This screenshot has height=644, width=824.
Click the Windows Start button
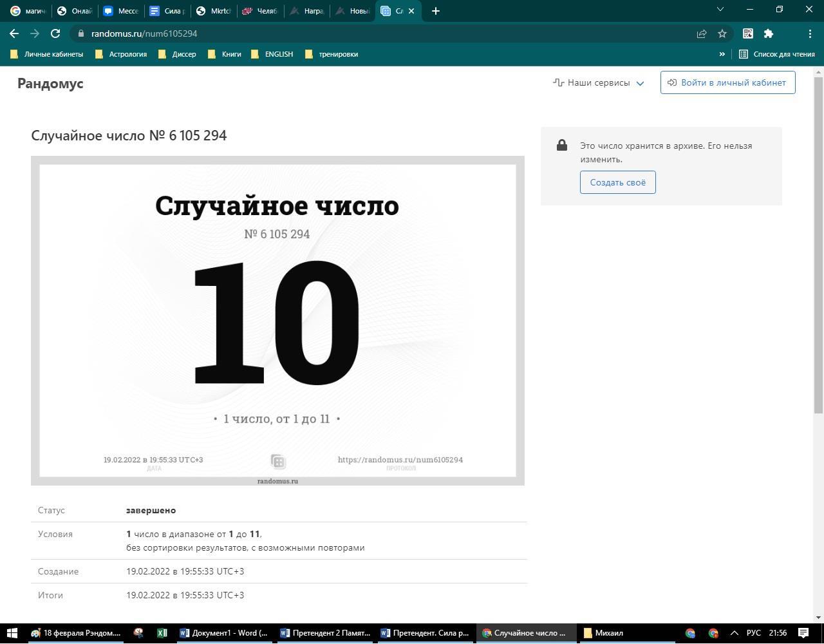click(12, 633)
